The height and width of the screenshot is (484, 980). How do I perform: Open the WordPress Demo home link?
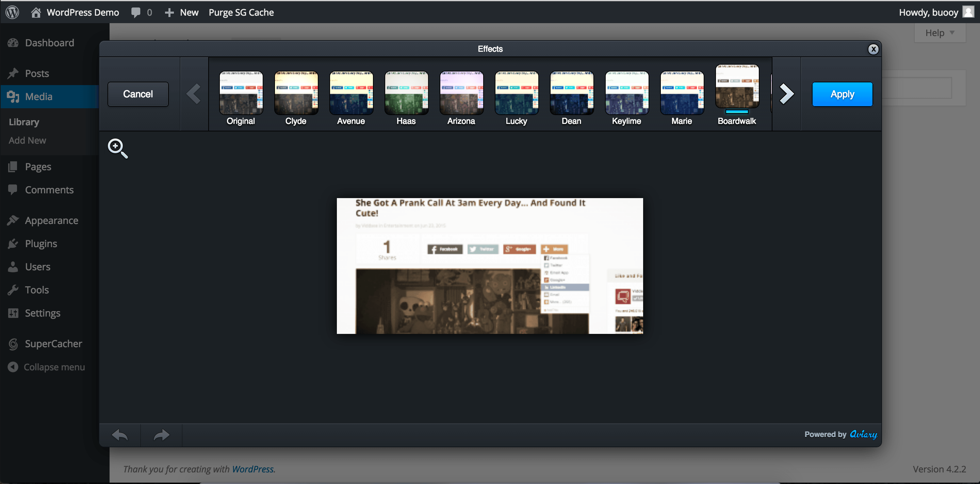(x=75, y=12)
